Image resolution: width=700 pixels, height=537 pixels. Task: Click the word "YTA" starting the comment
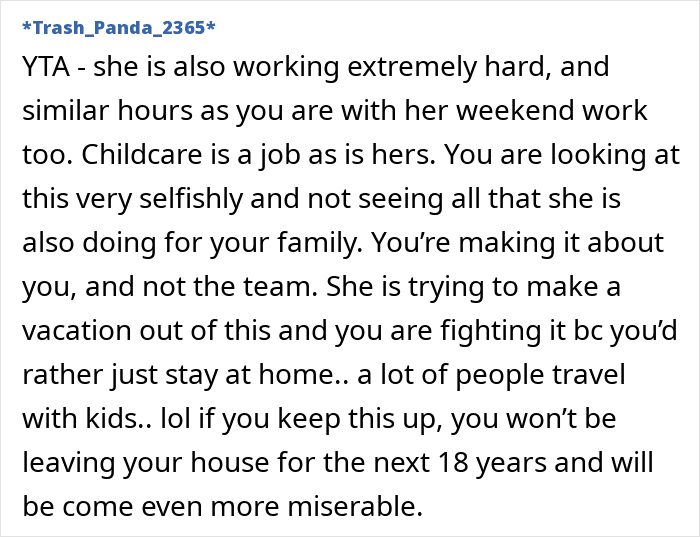[46, 67]
